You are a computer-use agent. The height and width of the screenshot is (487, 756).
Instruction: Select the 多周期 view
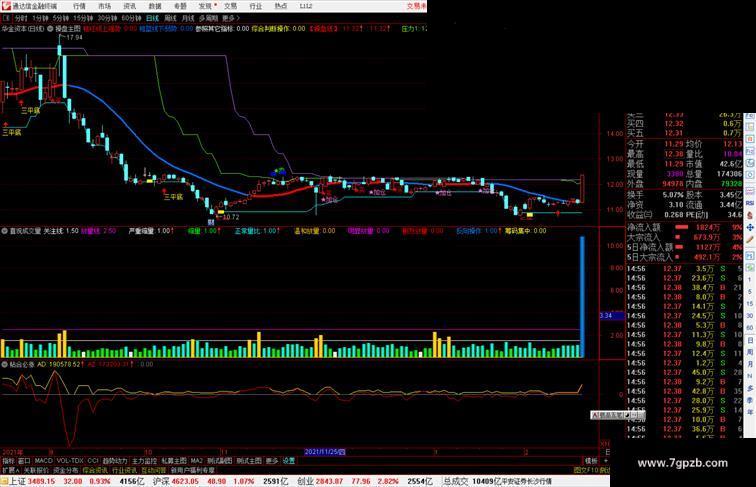(x=208, y=18)
